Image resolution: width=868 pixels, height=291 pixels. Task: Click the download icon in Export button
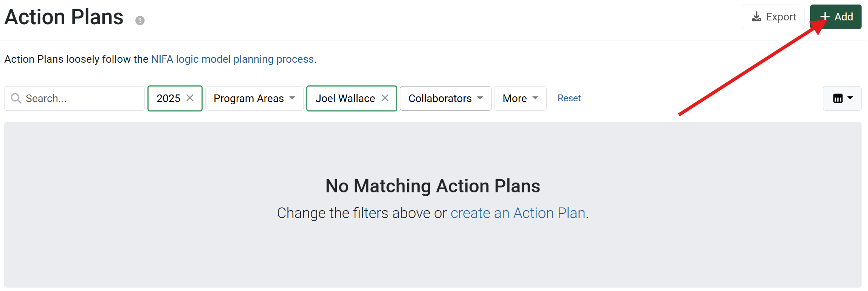(x=757, y=17)
